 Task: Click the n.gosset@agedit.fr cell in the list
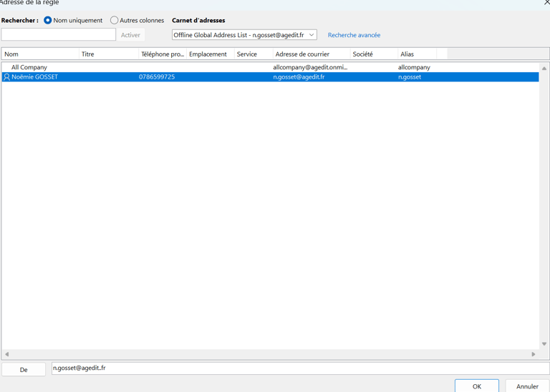click(299, 77)
